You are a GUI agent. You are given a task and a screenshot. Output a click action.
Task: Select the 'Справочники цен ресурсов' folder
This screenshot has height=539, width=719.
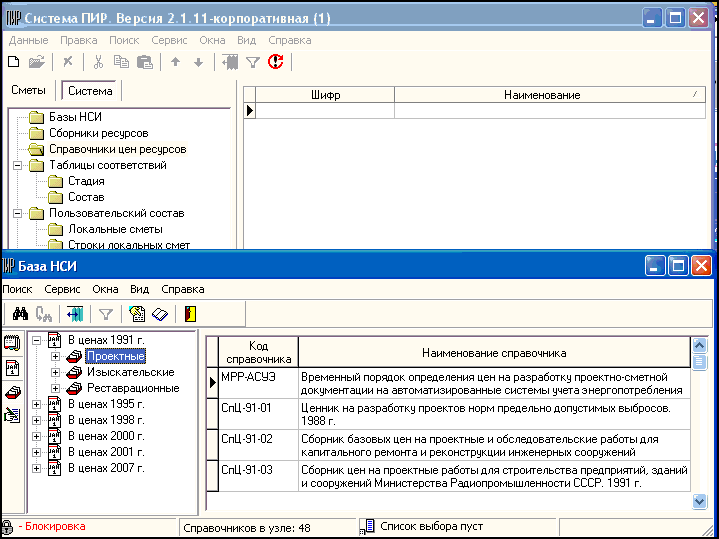pyautogui.click(x=118, y=149)
